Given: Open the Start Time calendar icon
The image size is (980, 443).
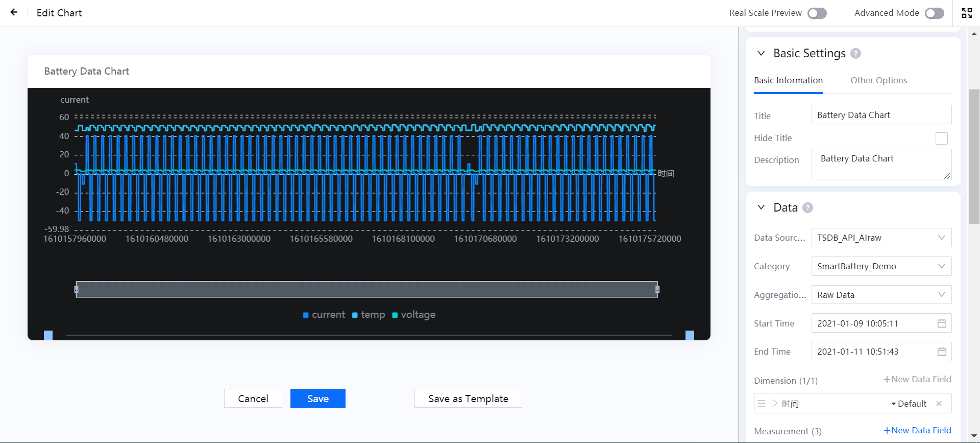Looking at the screenshot, I should [942, 323].
